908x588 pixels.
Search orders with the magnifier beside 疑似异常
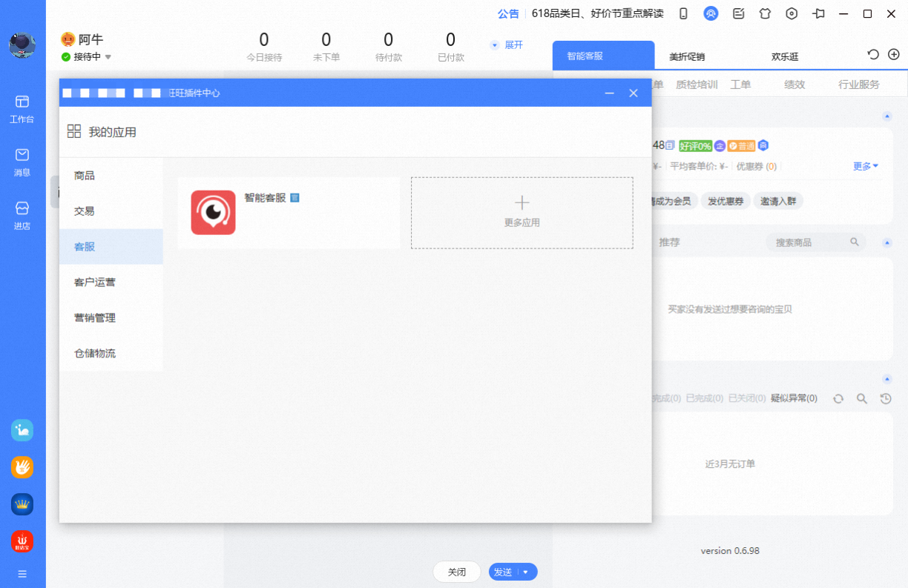pyautogui.click(x=862, y=399)
